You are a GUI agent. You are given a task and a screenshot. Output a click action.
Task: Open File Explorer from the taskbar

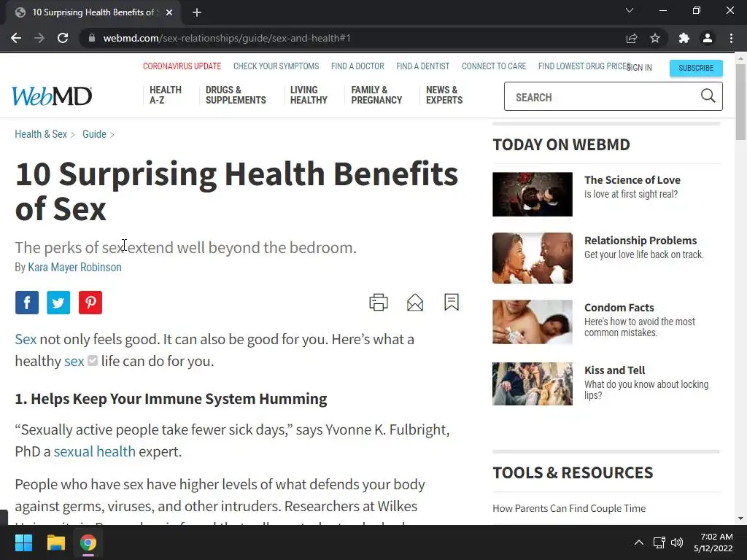pos(55,542)
